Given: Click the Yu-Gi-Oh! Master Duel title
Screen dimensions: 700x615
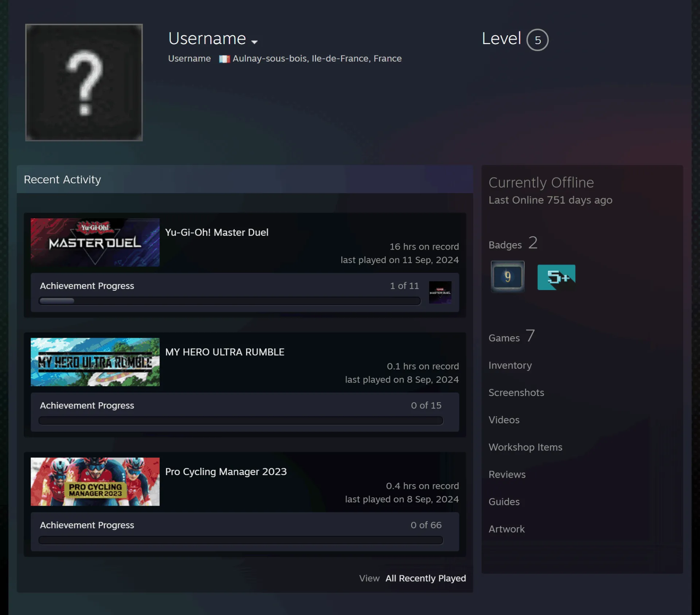Looking at the screenshot, I should [x=217, y=232].
